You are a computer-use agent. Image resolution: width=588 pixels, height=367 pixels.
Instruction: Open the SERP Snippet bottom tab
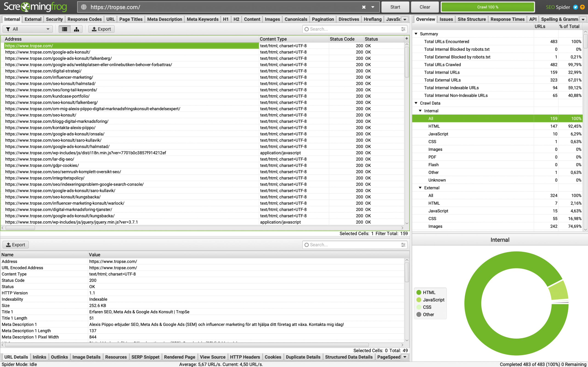[145, 357]
